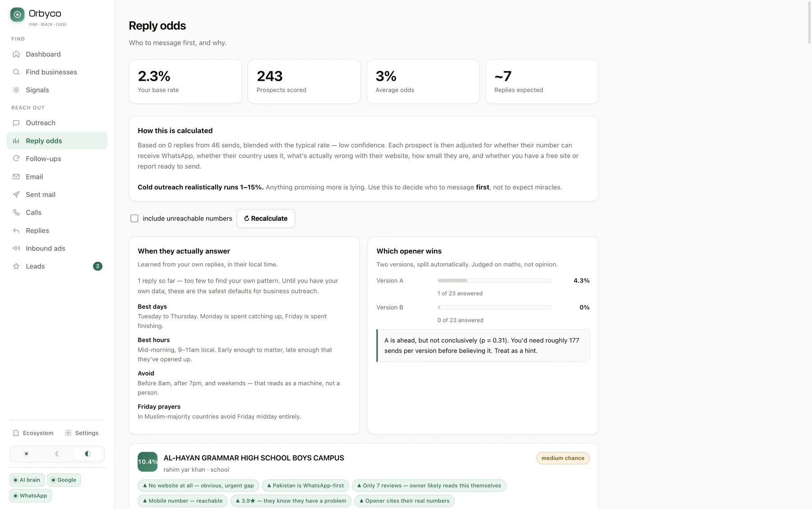This screenshot has height=509, width=812.
Task: Switch to light theme sun toggle
Action: [26, 454]
